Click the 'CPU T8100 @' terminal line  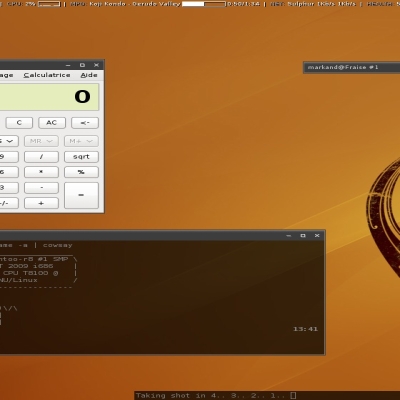click(x=31, y=273)
